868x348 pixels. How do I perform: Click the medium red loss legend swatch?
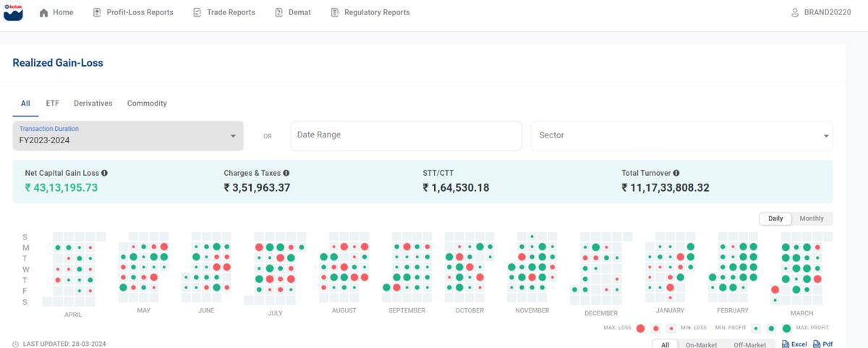click(x=656, y=328)
